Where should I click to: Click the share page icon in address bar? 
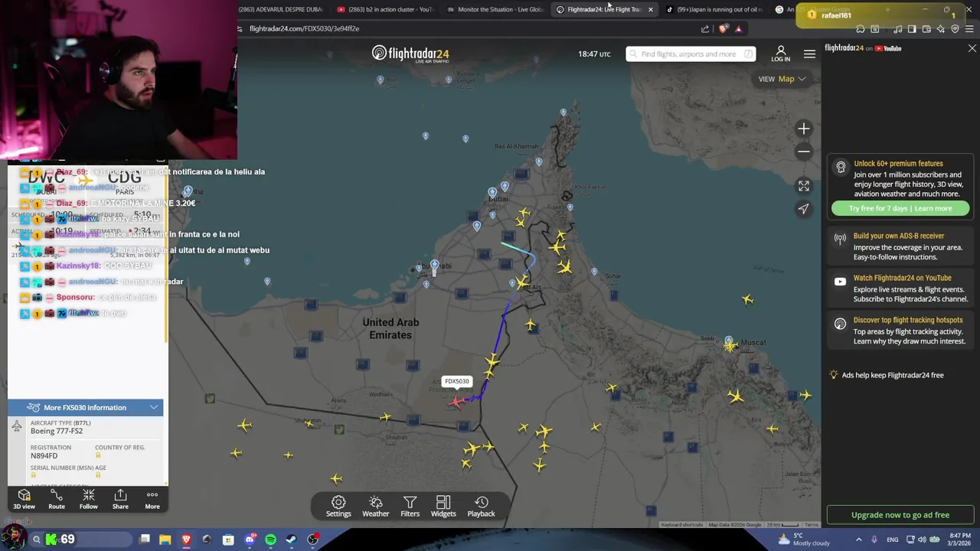pyautogui.click(x=704, y=29)
